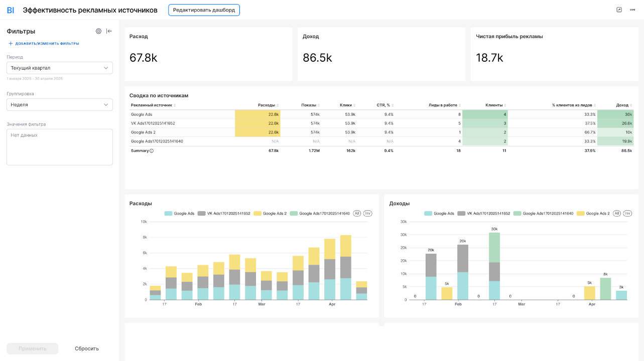Open the more options menu icon
Viewport: 644px width, 361px height.
(632, 10)
